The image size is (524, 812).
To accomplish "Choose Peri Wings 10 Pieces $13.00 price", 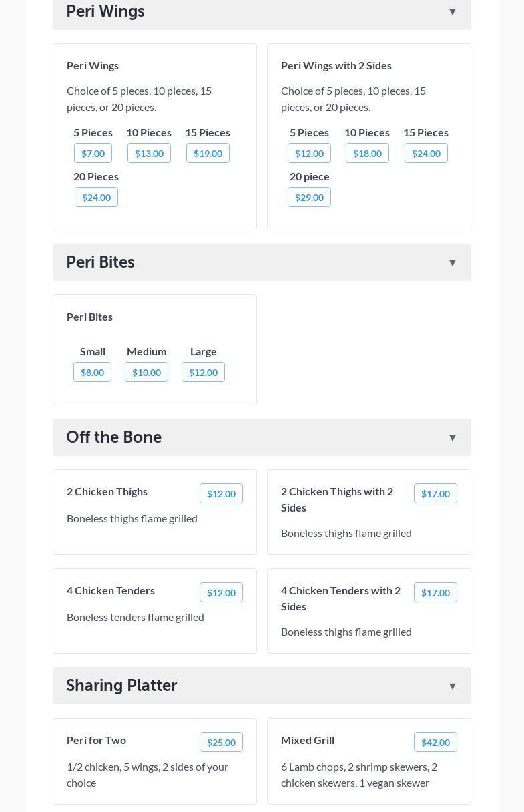I will click(149, 154).
